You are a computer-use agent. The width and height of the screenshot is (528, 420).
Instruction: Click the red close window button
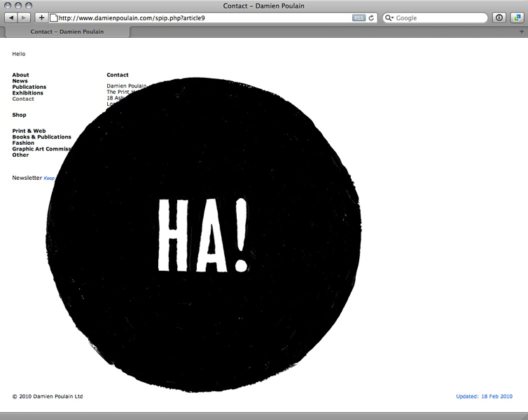click(x=8, y=6)
